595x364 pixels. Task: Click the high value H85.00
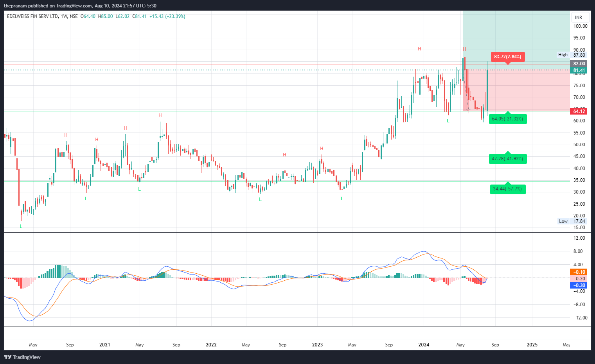105,16
